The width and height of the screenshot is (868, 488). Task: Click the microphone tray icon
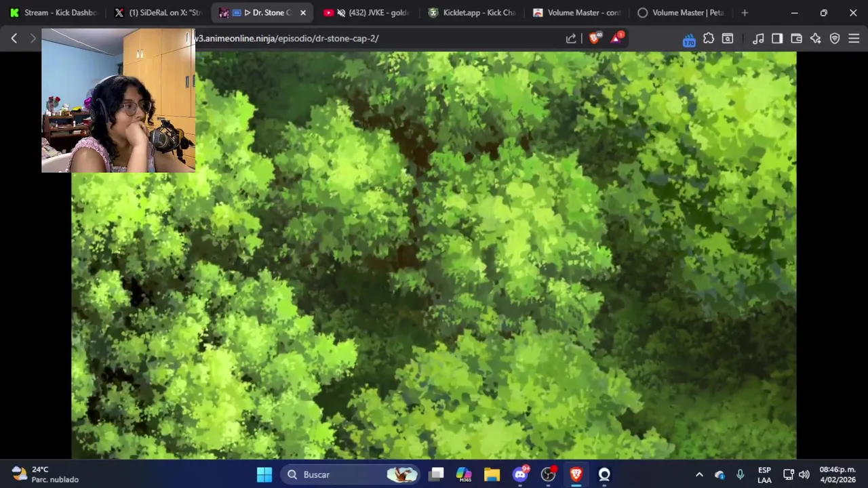coord(740,474)
